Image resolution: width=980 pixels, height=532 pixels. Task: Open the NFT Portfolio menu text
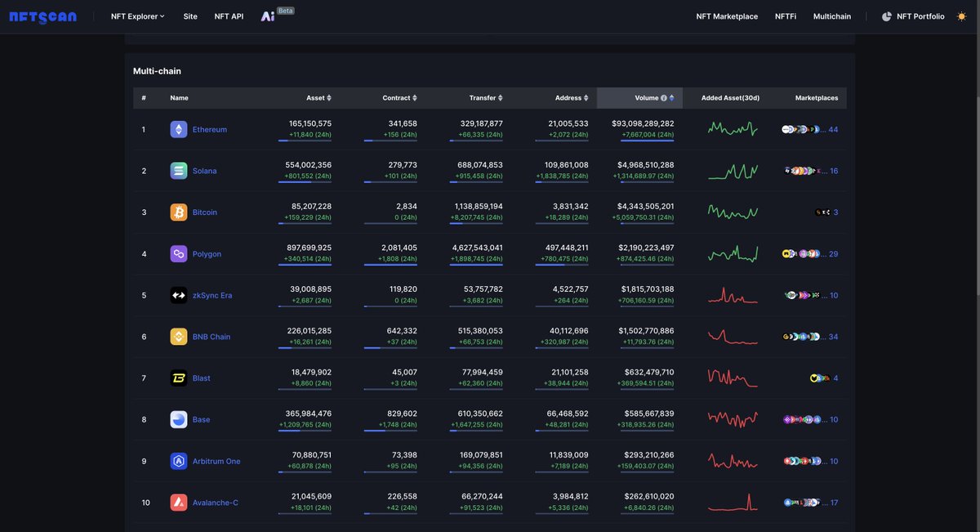point(920,16)
